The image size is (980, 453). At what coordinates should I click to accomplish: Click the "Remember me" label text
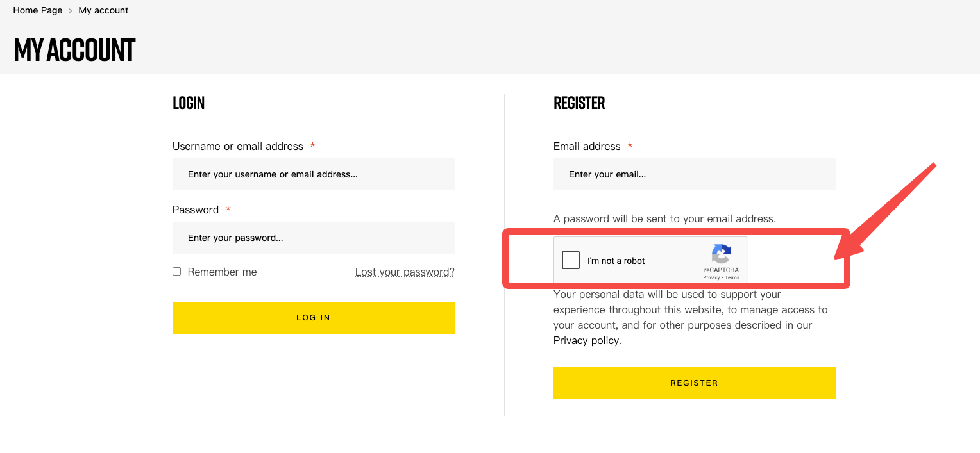[222, 272]
